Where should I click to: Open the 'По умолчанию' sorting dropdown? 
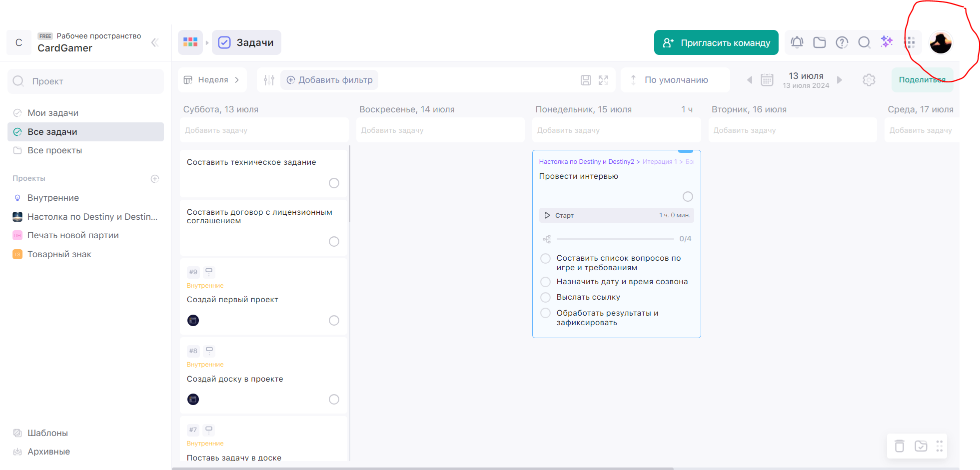pos(675,80)
